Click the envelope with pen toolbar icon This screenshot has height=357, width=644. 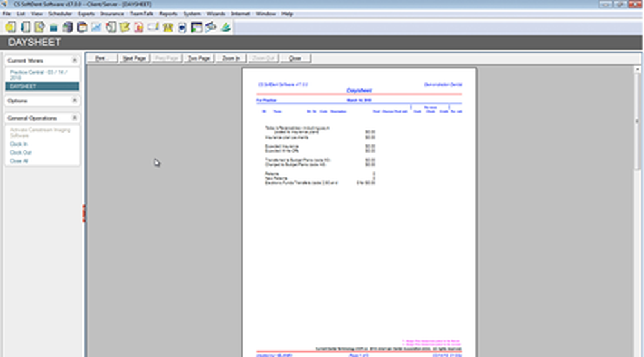(153, 27)
